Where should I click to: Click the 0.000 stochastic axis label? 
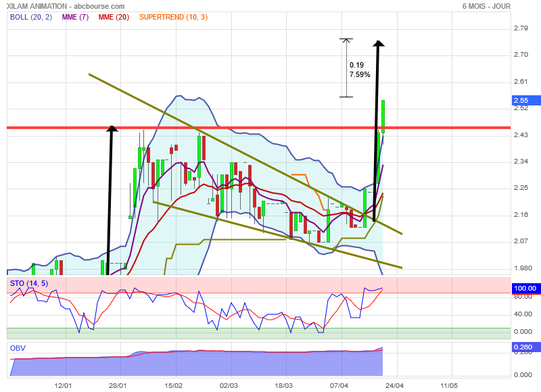point(523,332)
